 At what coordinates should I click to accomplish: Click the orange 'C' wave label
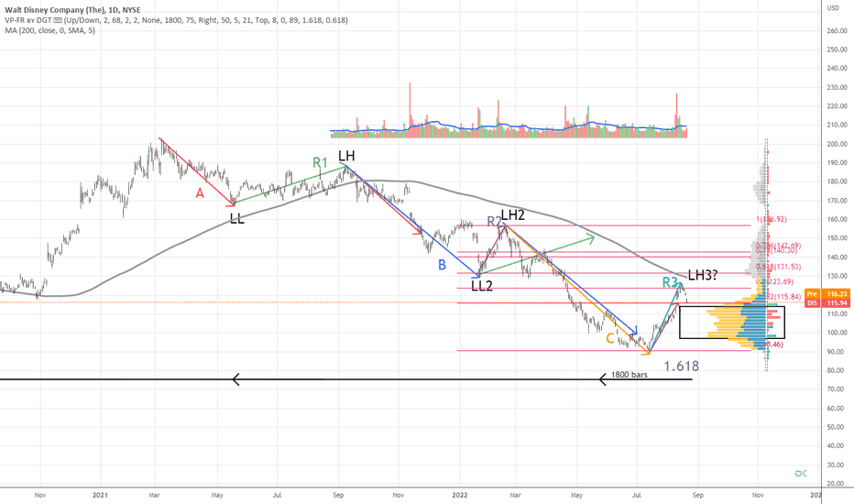(610, 339)
